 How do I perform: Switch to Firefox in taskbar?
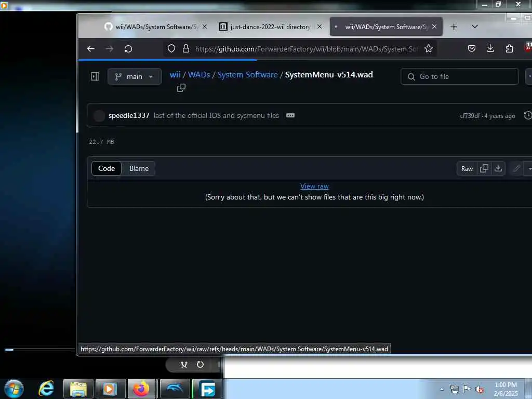pos(141,389)
